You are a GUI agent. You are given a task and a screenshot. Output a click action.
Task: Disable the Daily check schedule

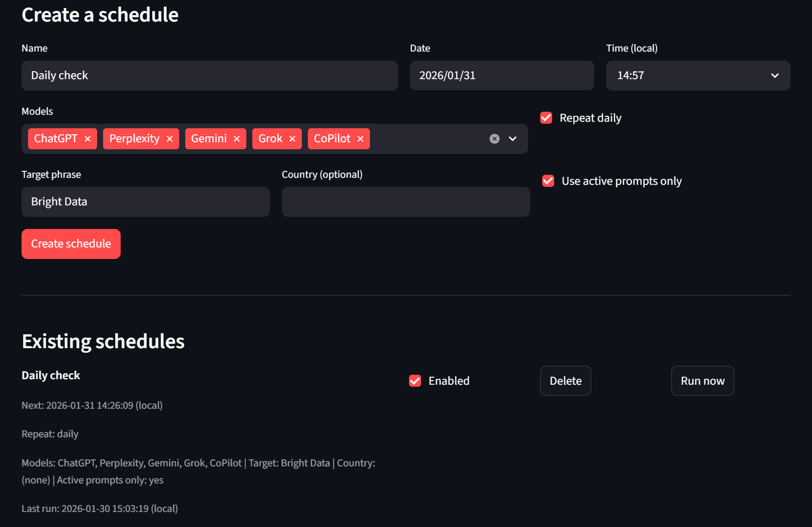[415, 381]
